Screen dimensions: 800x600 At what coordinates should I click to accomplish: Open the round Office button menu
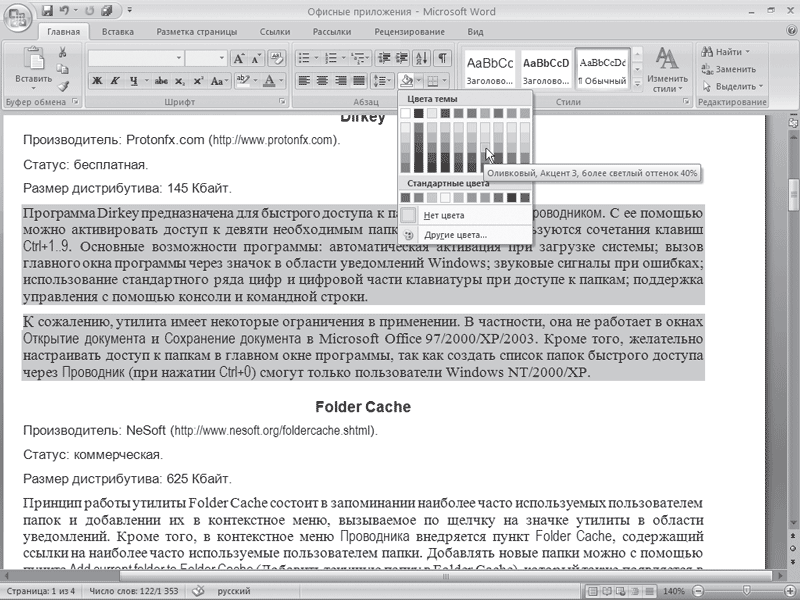(x=17, y=18)
